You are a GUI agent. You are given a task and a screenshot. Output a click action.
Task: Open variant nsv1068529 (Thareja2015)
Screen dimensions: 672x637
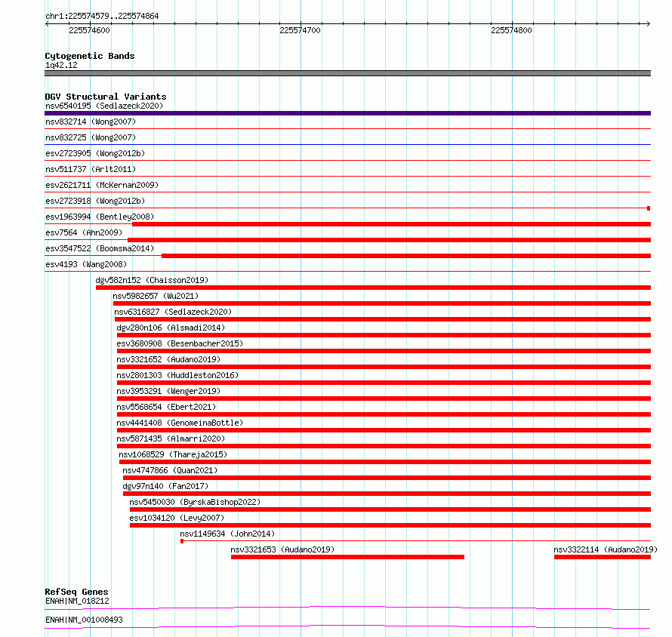point(173,454)
